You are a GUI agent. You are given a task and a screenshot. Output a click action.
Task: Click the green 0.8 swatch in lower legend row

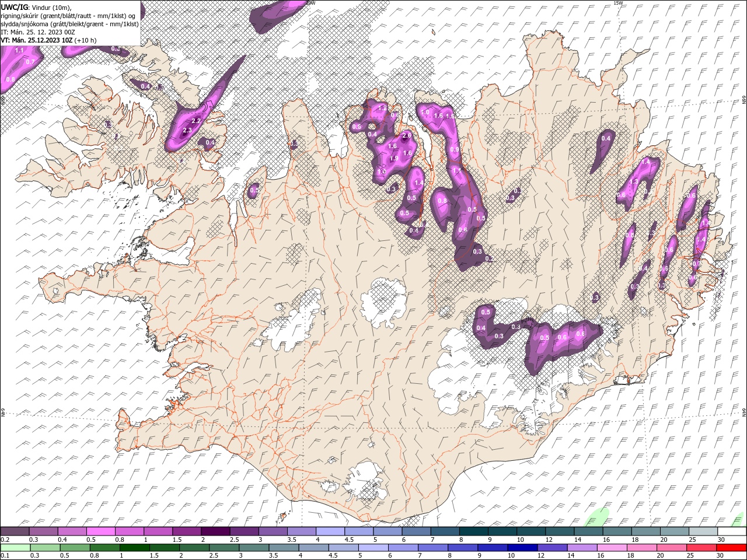(x=105, y=548)
